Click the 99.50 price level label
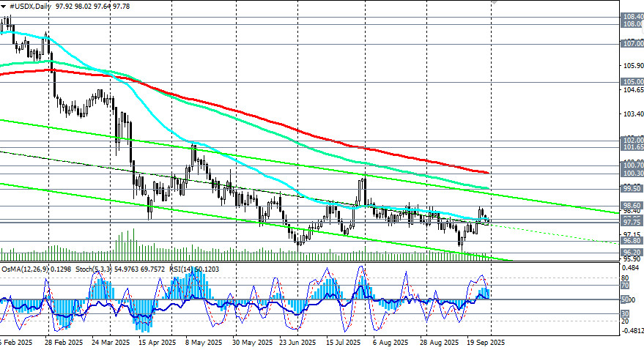Screen dimensions: 644x350 click(x=632, y=188)
